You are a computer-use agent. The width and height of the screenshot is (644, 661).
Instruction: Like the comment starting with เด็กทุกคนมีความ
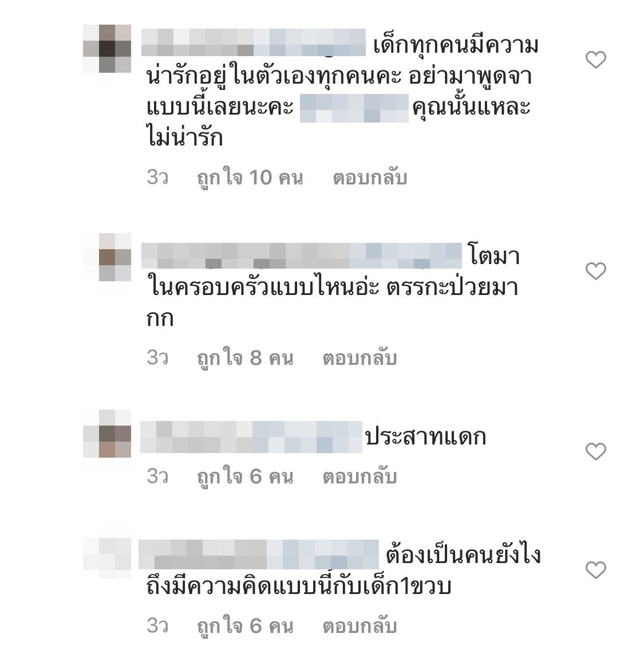tap(595, 60)
